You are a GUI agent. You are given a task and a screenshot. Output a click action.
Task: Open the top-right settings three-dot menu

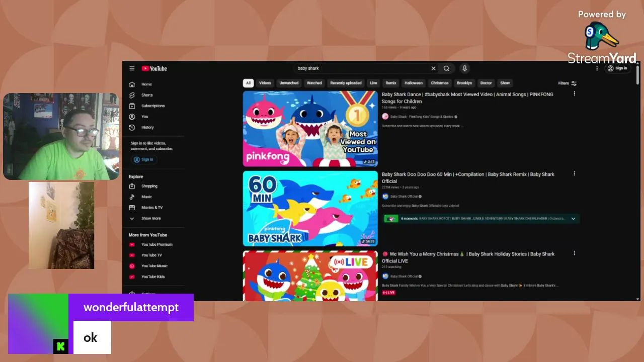click(597, 68)
